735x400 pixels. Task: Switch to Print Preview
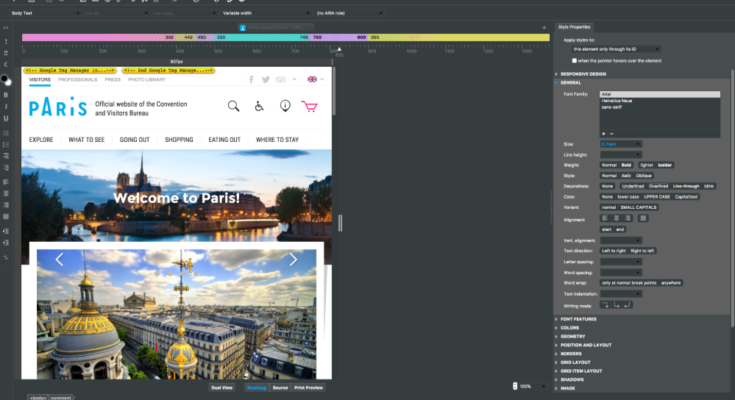click(x=308, y=388)
